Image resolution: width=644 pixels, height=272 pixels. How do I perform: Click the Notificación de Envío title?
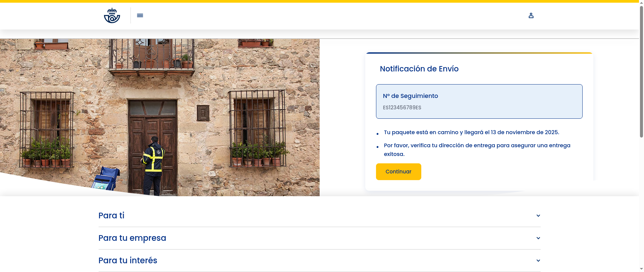[419, 69]
